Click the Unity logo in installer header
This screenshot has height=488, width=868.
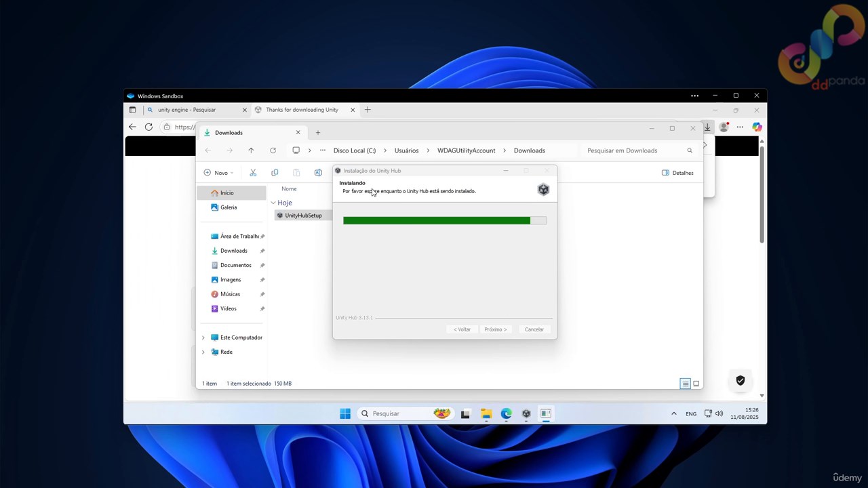coord(543,190)
